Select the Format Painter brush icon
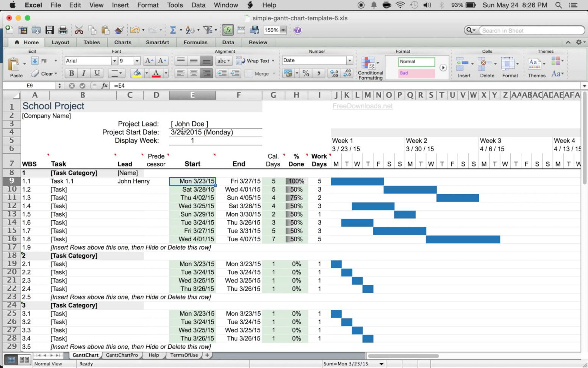The height and width of the screenshot is (368, 588). click(x=119, y=30)
